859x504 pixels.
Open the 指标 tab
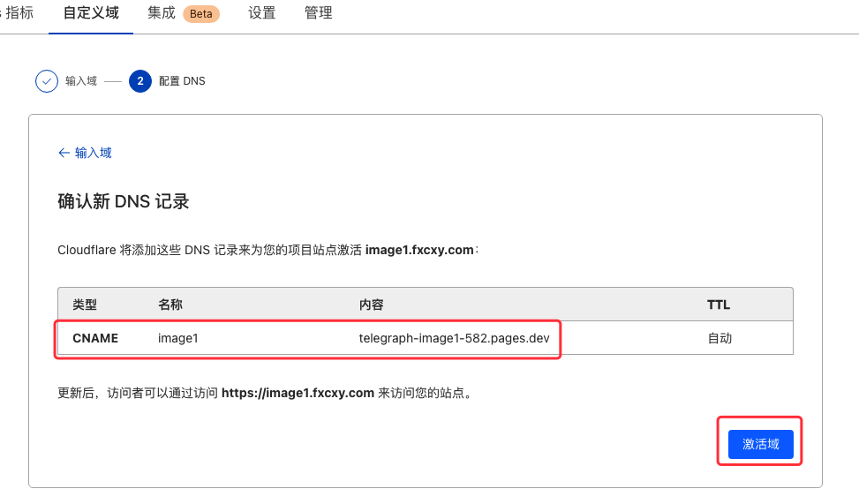(x=19, y=12)
